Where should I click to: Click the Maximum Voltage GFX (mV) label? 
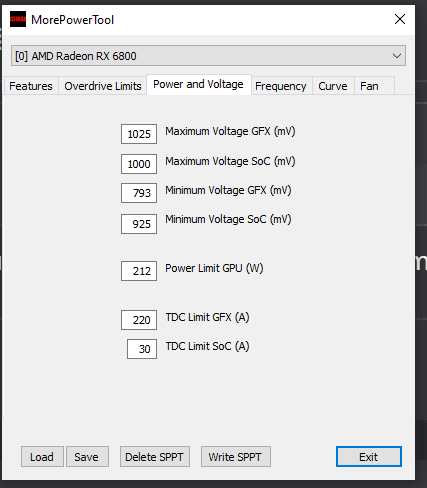pyautogui.click(x=230, y=131)
